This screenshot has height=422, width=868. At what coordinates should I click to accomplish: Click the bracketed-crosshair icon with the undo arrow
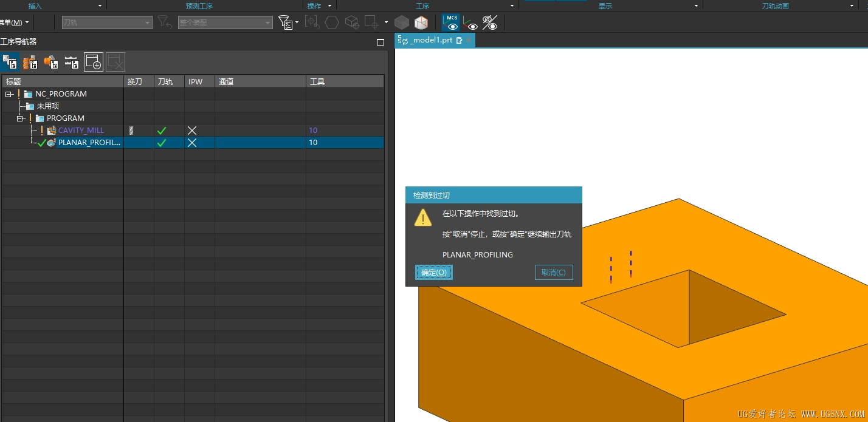[312, 22]
